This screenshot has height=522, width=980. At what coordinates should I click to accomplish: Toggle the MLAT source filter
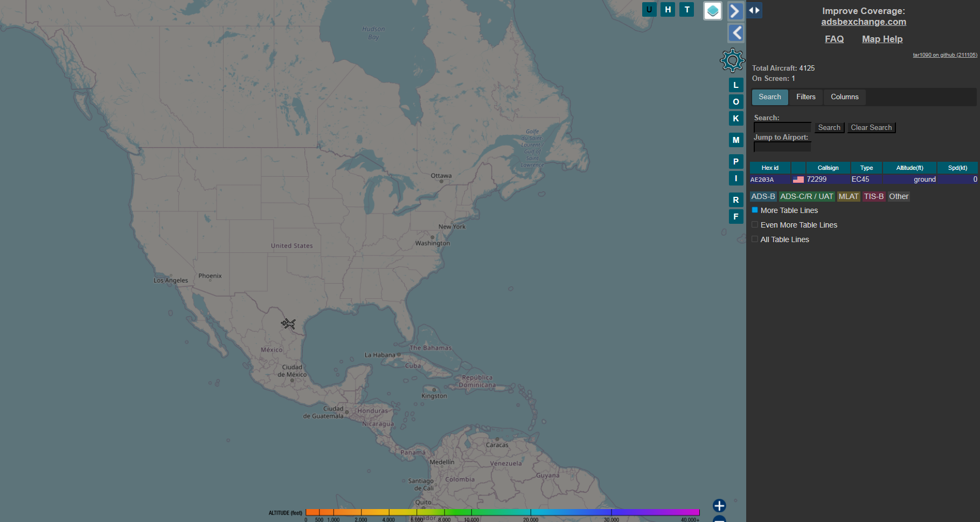849,197
